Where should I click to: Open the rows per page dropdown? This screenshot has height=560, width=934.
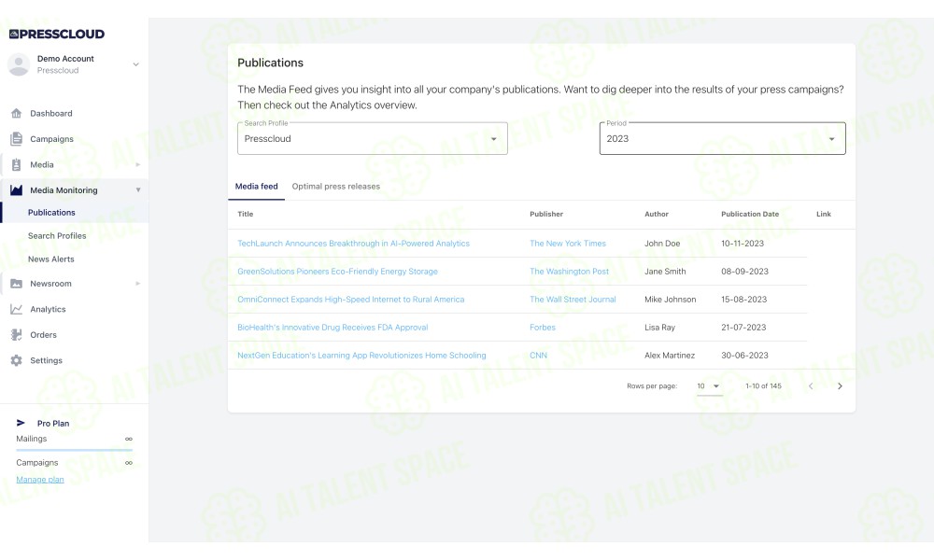pyautogui.click(x=709, y=386)
